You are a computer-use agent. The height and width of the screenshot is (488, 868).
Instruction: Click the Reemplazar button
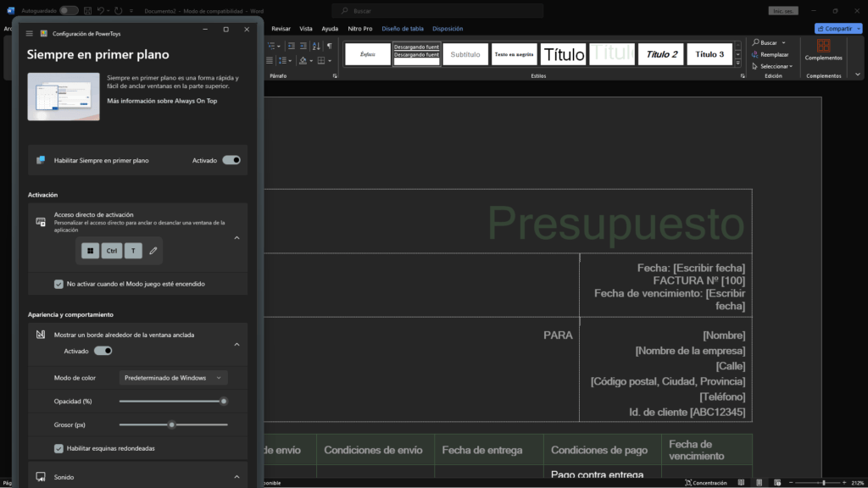(770, 55)
